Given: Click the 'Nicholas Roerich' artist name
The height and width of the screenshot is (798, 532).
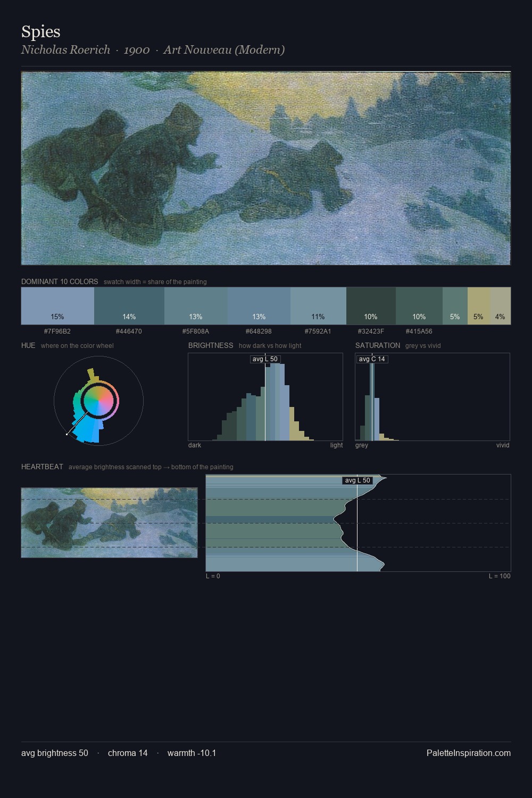Looking at the screenshot, I should [65, 50].
